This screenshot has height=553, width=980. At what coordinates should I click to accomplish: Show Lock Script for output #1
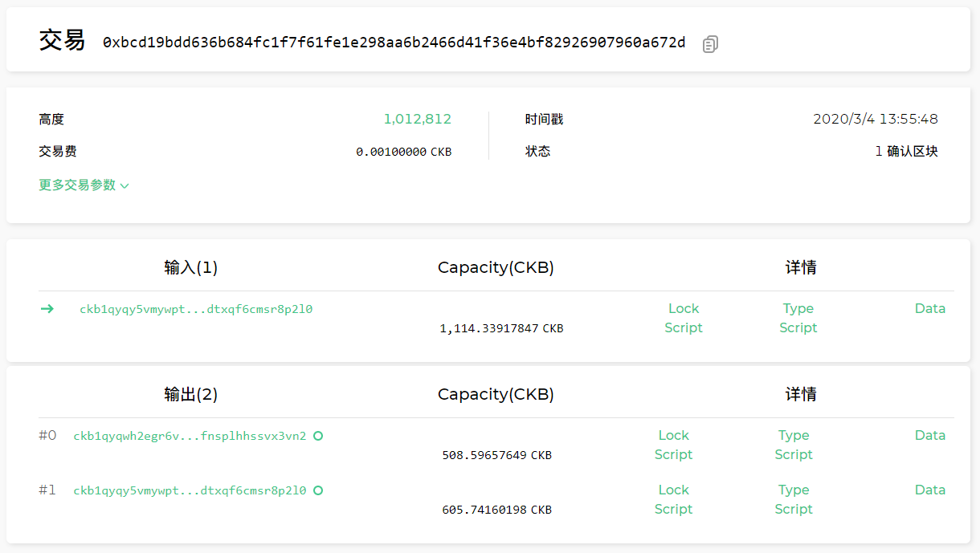coord(673,499)
